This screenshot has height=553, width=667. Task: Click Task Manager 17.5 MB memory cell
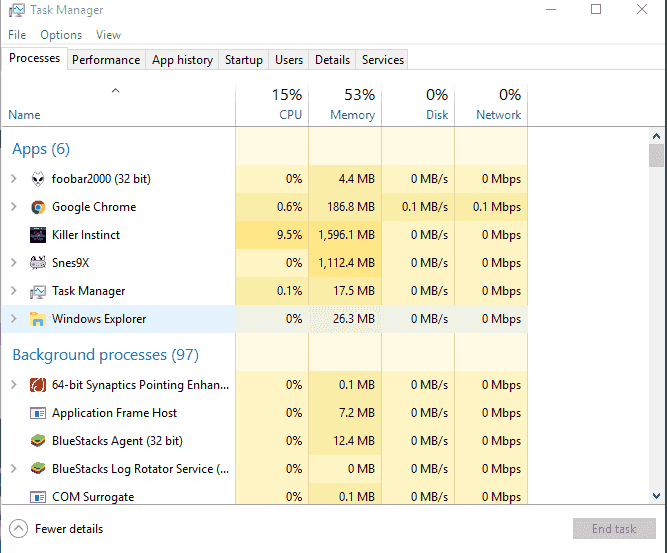[x=345, y=291]
